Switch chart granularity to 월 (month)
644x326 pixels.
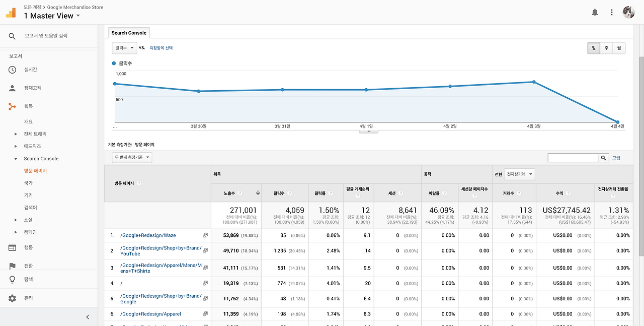point(619,47)
